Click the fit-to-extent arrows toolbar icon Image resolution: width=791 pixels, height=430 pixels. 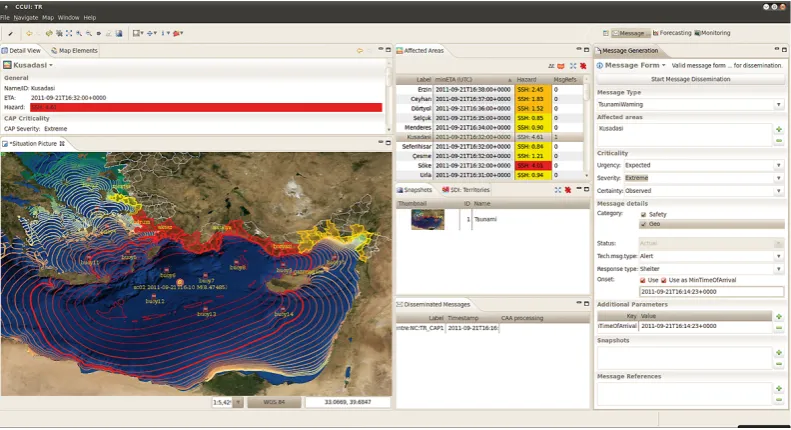pyautogui.click(x=69, y=33)
